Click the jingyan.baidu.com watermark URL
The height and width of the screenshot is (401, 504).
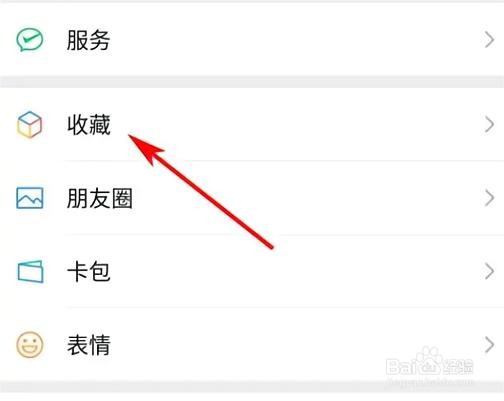430,382
